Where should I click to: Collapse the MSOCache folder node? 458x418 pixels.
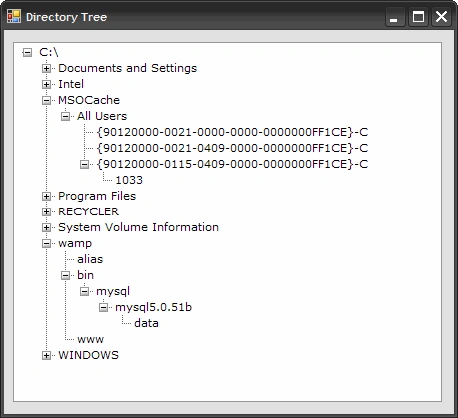(x=46, y=100)
